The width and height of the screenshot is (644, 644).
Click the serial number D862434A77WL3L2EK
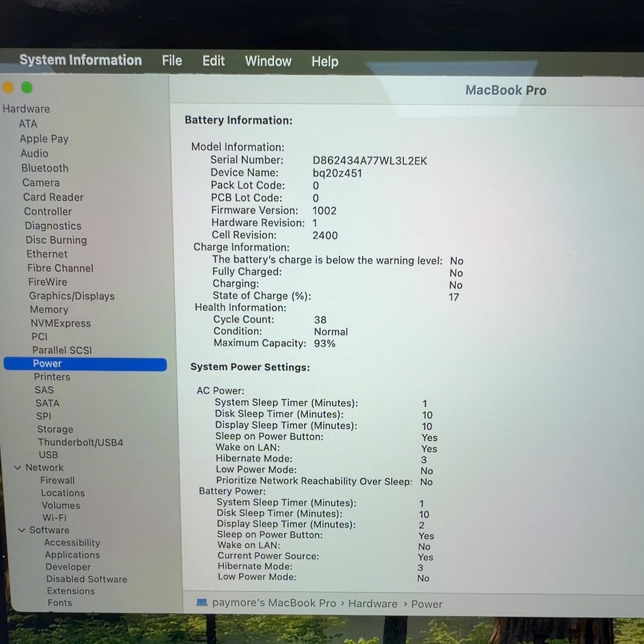(x=370, y=161)
